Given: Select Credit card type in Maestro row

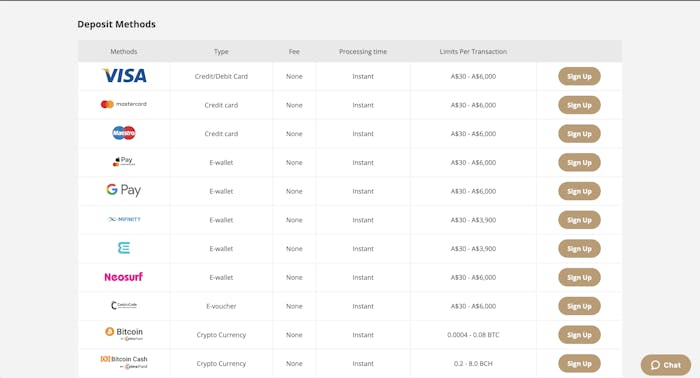Looking at the screenshot, I should (221, 133).
